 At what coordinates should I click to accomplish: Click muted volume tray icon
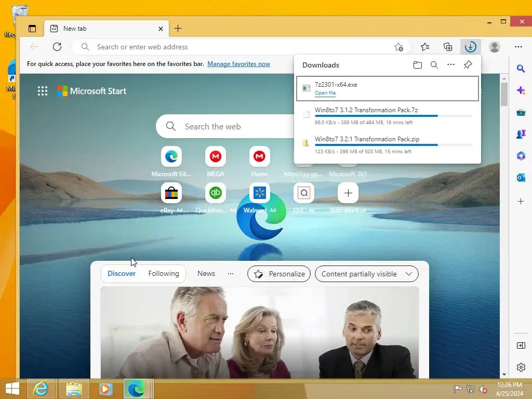point(483,389)
